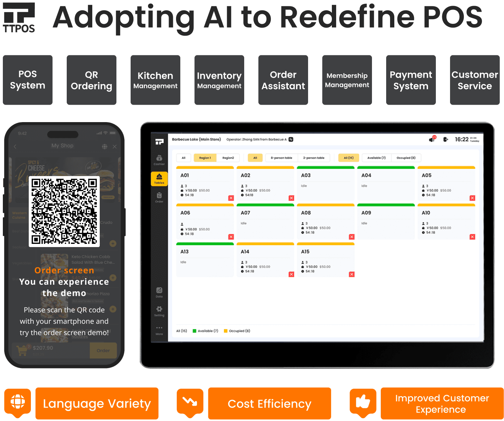Click the Payment System tile
The width and height of the screenshot is (504, 421).
coord(411,80)
